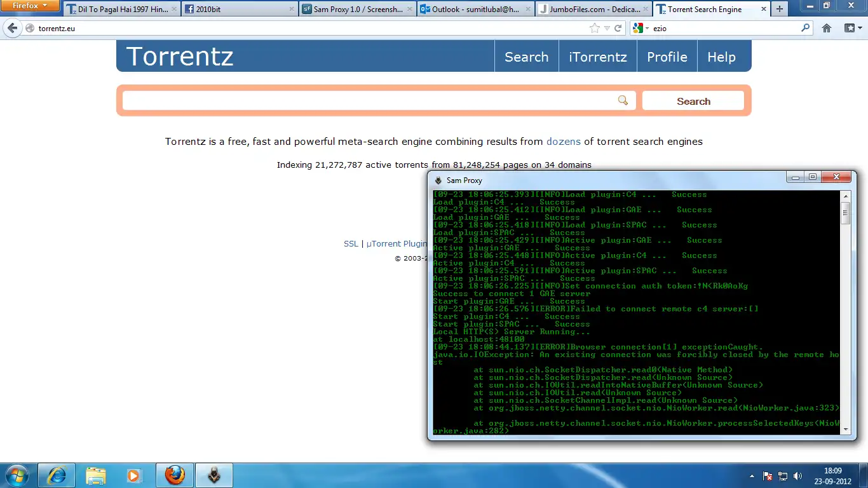Open Windows Explorer folder from taskbar

coord(95,475)
